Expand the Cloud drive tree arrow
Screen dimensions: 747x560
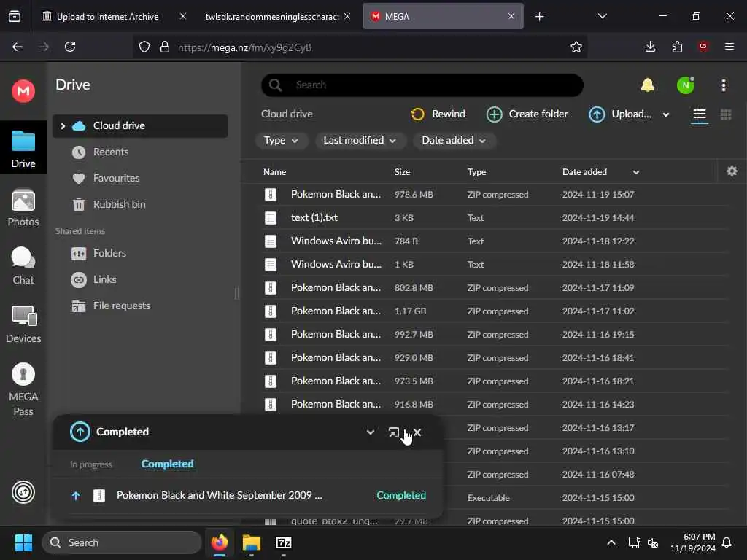click(x=63, y=125)
